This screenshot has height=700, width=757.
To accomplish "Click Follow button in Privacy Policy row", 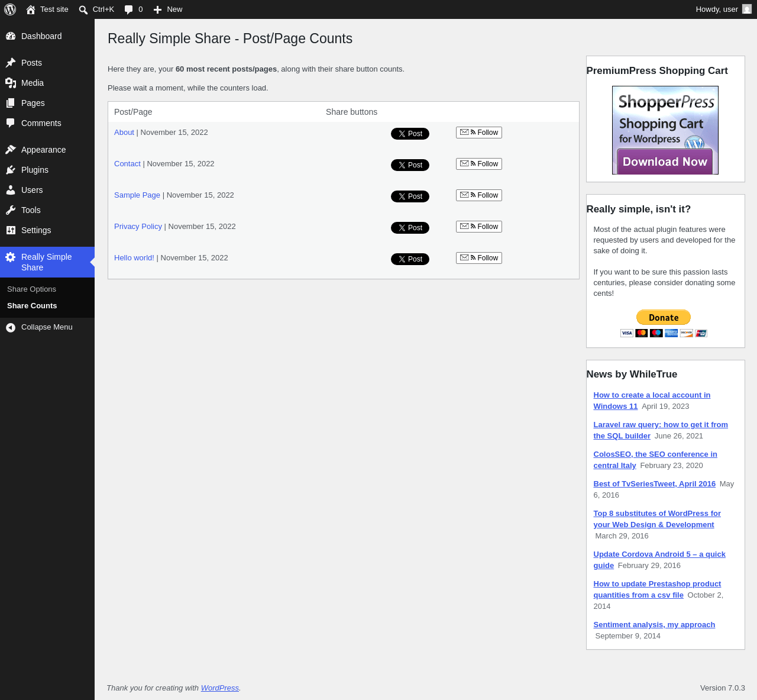I will pos(479,227).
